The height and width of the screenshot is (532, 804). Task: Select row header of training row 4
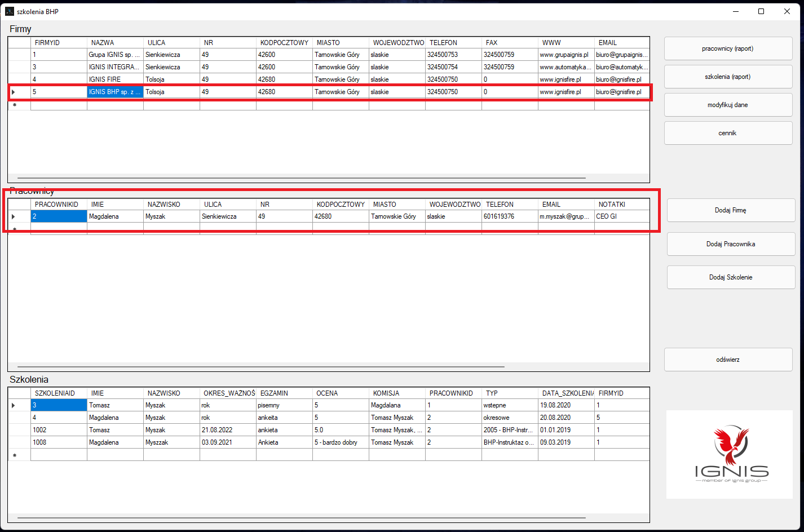19,418
